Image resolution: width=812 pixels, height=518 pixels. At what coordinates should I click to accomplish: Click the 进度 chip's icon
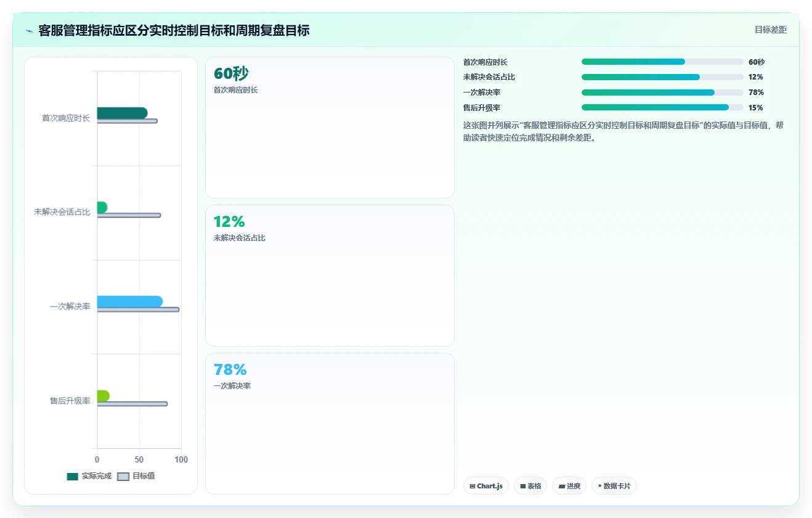coord(562,487)
